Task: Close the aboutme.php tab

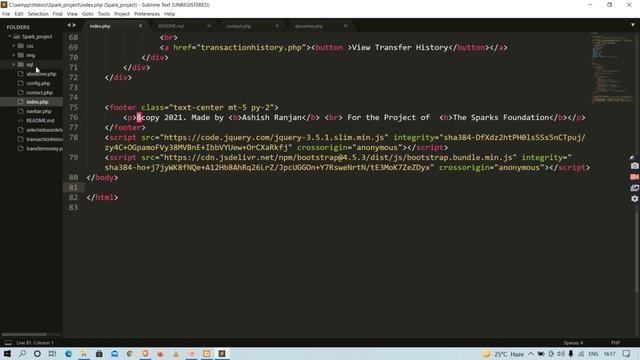Action: pos(345,26)
